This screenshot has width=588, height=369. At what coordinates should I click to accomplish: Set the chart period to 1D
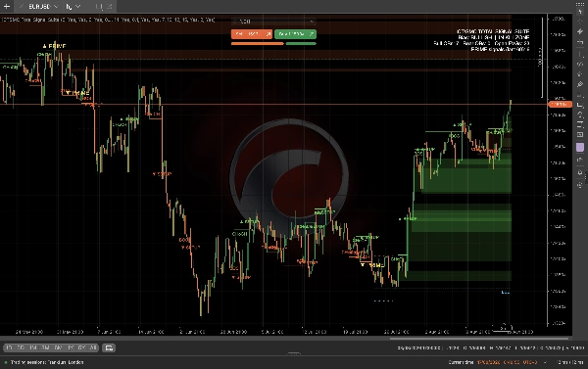pyautogui.click(x=9, y=348)
